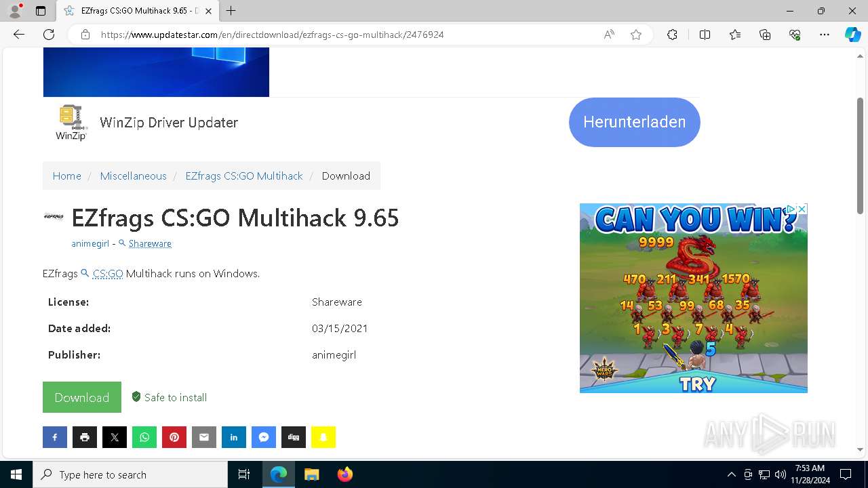Open browser Collections
Viewport: 868px width, 488px height.
pyautogui.click(x=765, y=35)
